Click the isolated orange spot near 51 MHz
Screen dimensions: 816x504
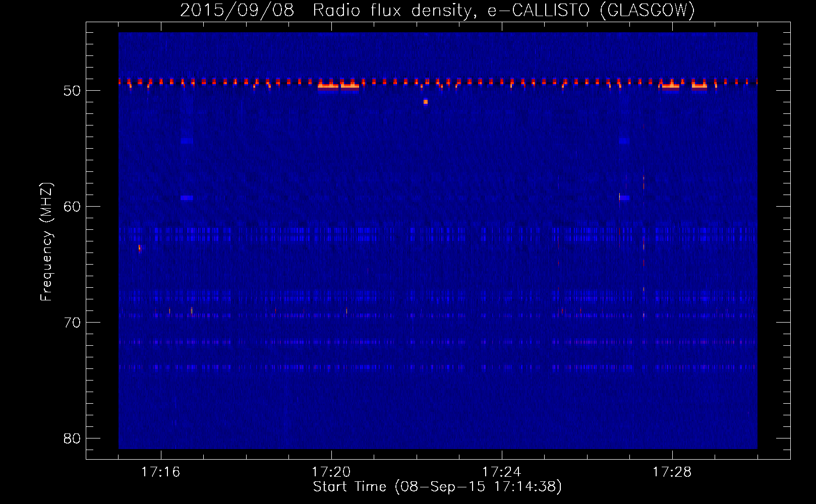(x=426, y=102)
